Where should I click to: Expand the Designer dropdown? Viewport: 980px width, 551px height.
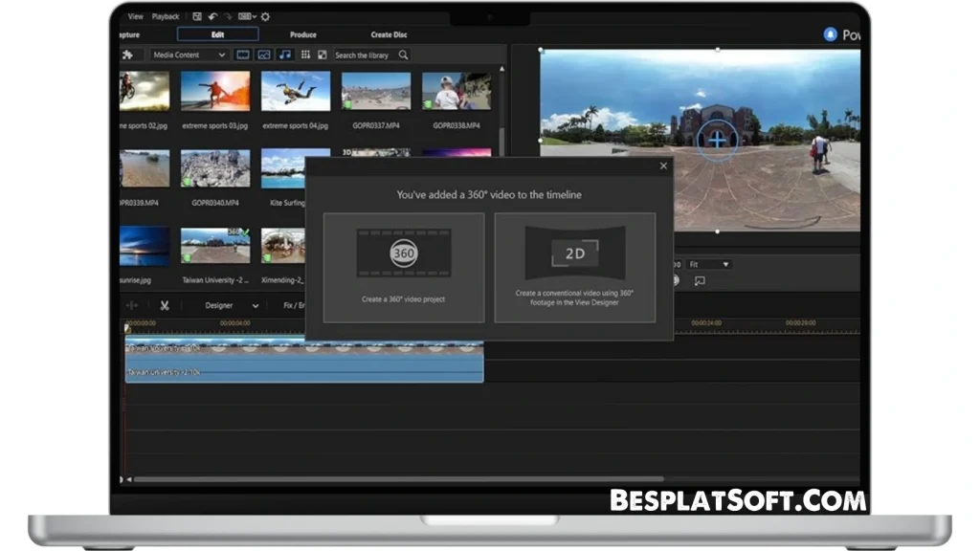click(231, 305)
